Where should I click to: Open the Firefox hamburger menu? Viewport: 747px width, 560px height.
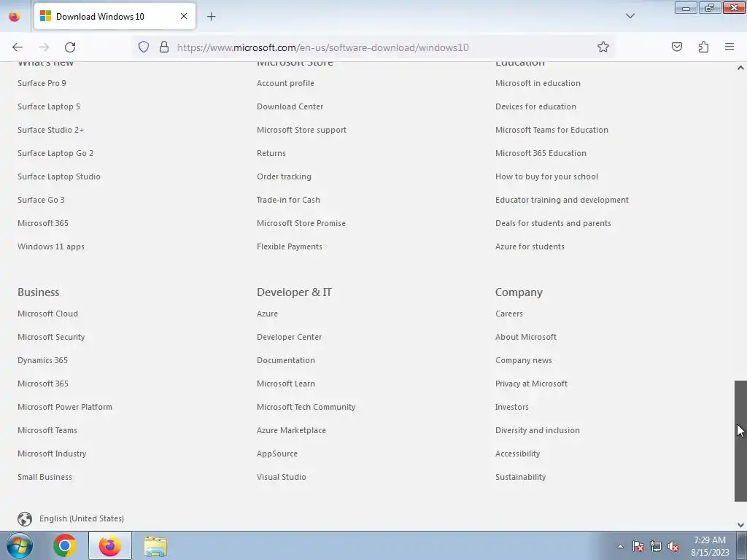pyautogui.click(x=729, y=47)
